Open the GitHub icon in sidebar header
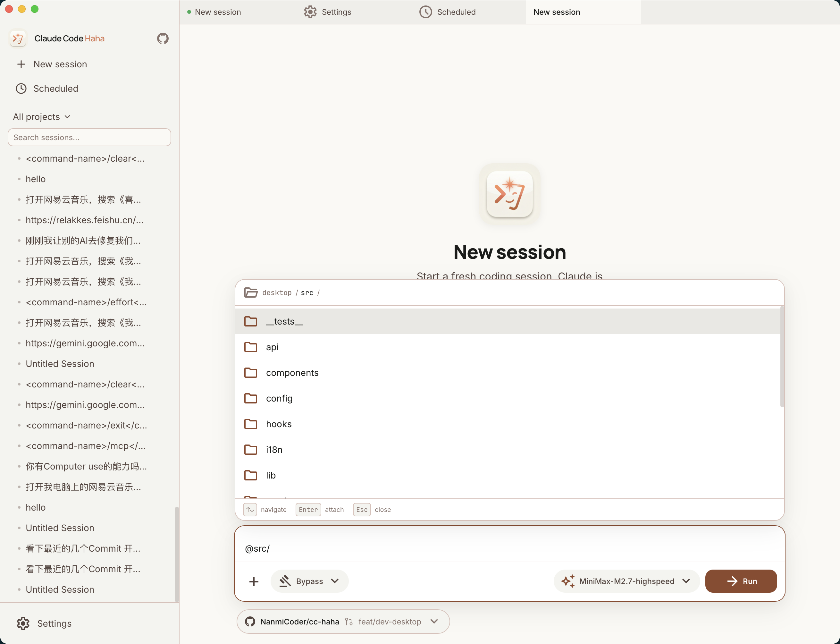Screen dimensions: 840x644 click(163, 38)
